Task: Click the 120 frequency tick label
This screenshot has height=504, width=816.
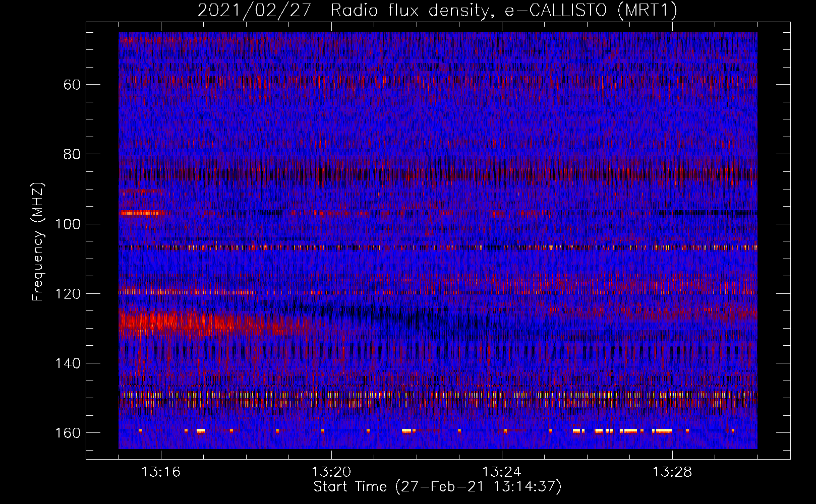Action: 68,293
